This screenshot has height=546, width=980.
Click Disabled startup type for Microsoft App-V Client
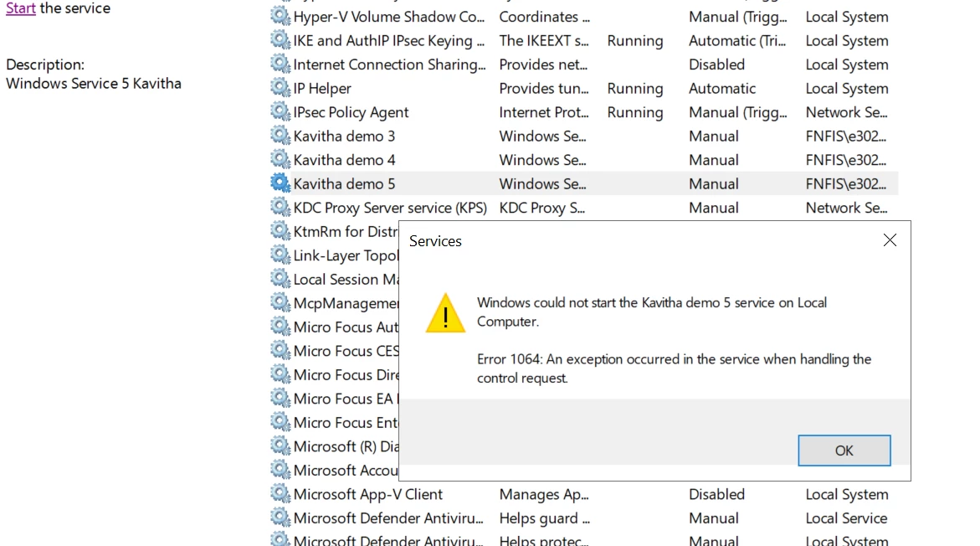coord(716,494)
